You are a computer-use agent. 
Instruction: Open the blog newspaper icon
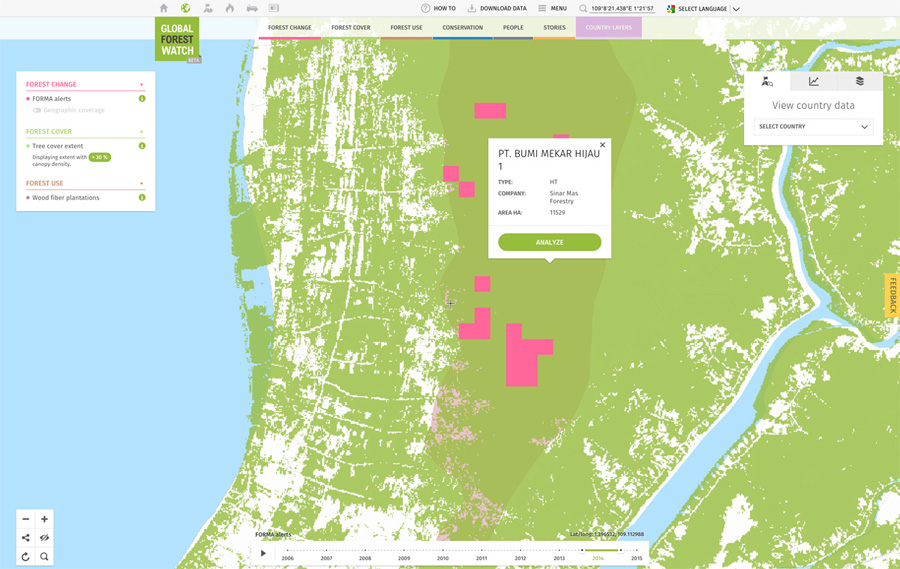(x=274, y=8)
